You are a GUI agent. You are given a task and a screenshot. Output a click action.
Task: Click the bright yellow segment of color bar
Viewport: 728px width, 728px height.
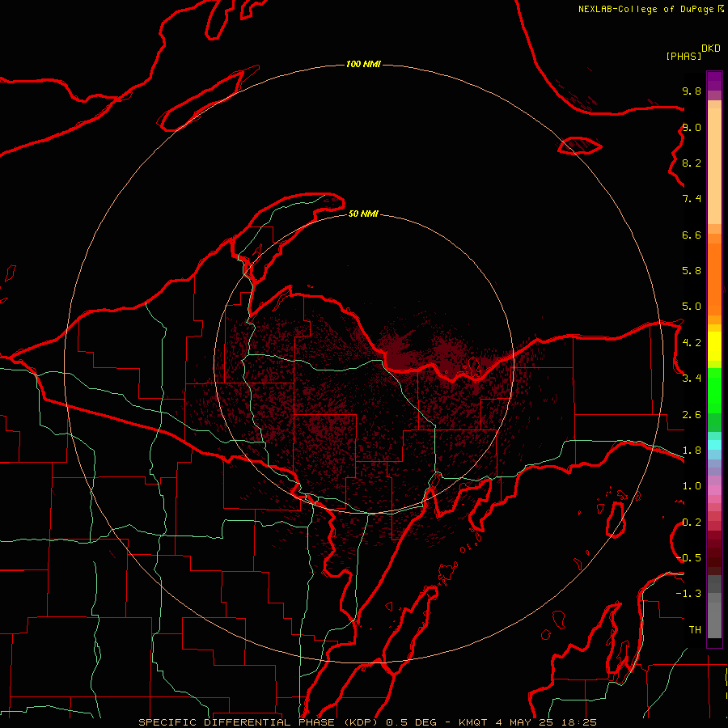coord(714,346)
